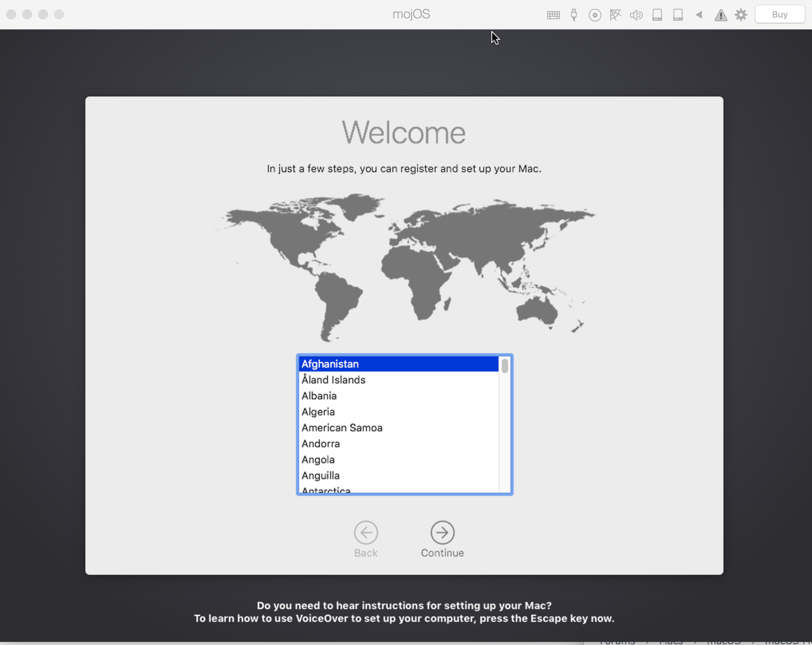Viewport: 812px width, 645px height.
Task: Open the VM settings gear icon
Action: 741,15
